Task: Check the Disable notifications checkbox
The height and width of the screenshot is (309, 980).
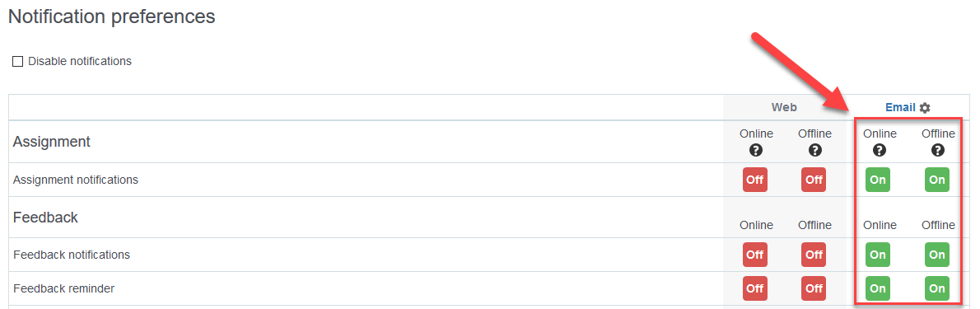Action: tap(17, 61)
